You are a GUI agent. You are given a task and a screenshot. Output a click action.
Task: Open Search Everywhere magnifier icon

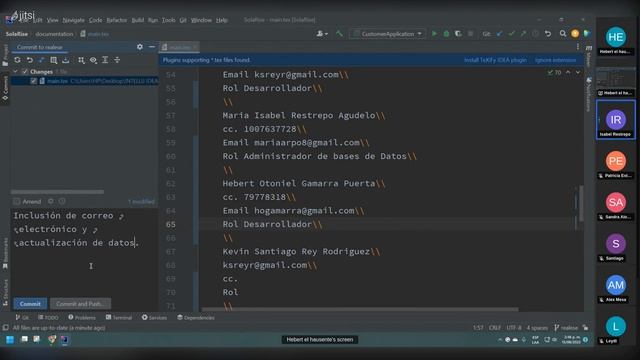[x=563, y=33]
